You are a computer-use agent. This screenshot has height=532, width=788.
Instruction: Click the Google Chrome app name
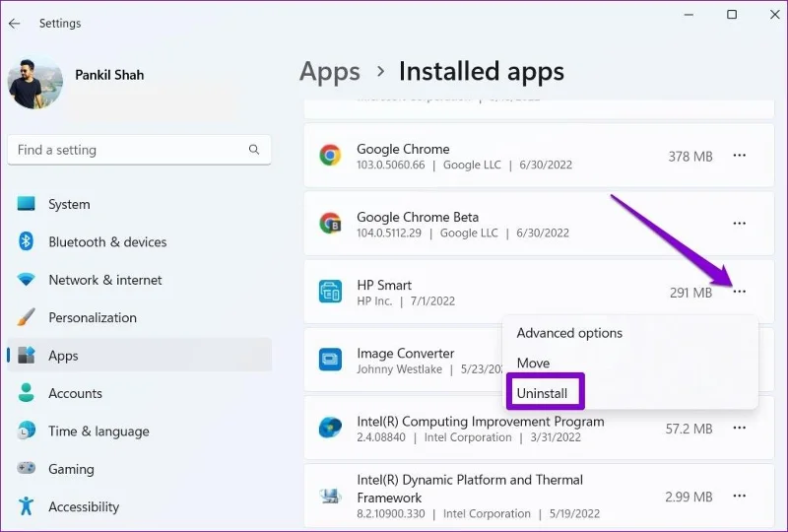tap(403, 149)
